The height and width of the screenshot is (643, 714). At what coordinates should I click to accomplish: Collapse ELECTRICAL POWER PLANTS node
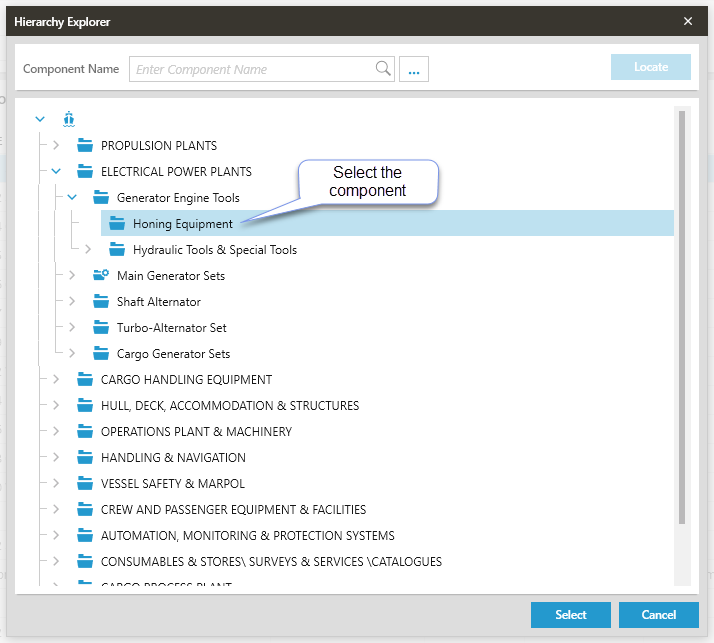coord(56,172)
